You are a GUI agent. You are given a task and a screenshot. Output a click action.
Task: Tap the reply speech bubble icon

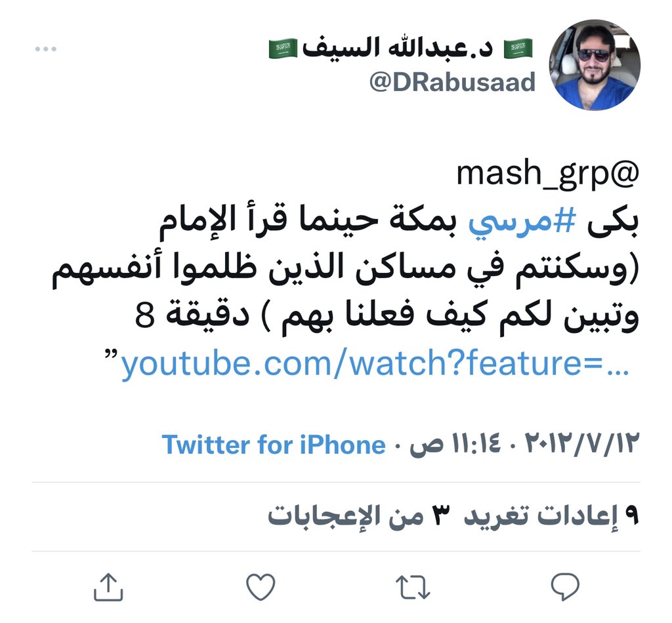[565, 587]
